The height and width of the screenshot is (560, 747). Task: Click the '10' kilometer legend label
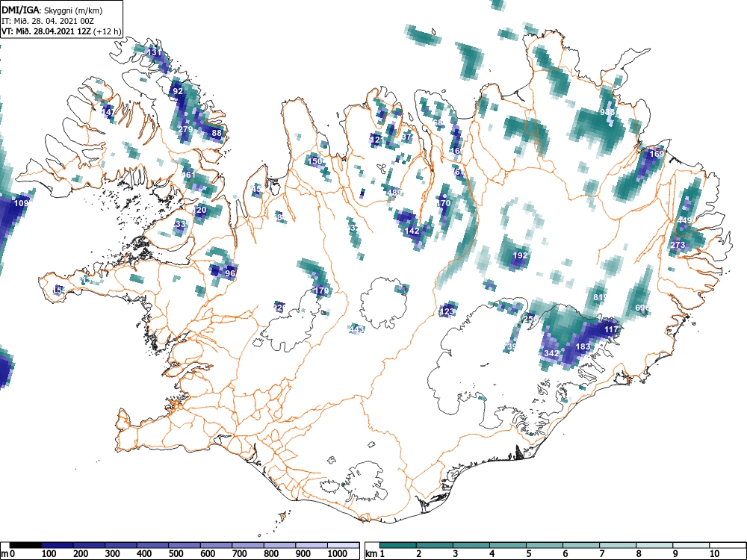pos(713,554)
